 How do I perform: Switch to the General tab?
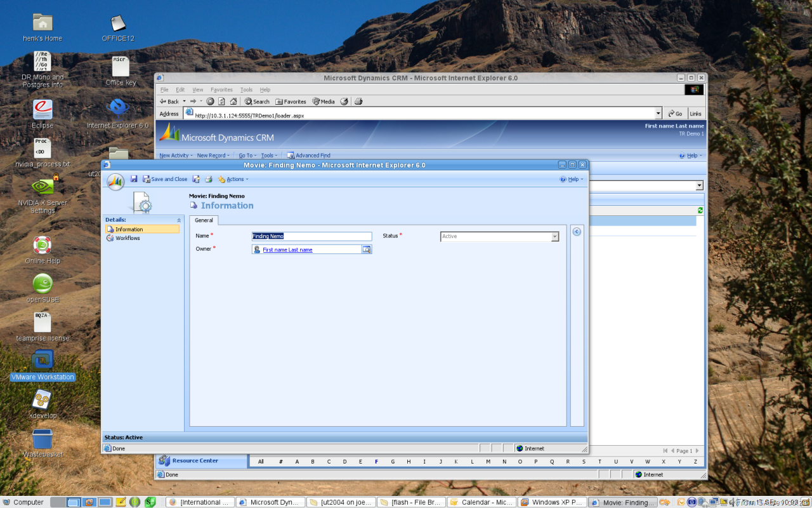pyautogui.click(x=204, y=220)
